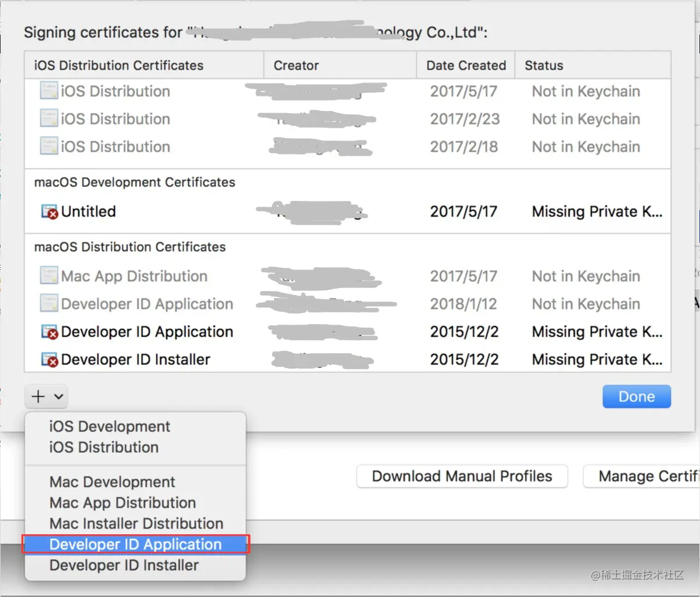Sort by the Date Created column header
Image resolution: width=700 pixels, height=597 pixels.
(466, 65)
